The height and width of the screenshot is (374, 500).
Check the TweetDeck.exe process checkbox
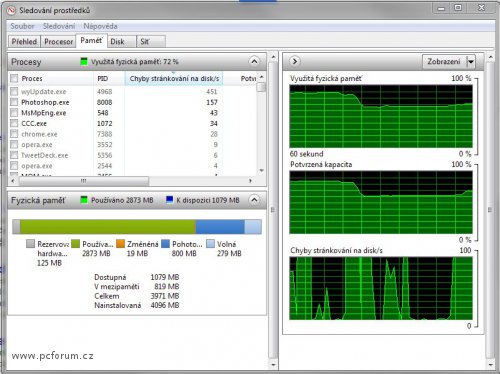click(14, 155)
